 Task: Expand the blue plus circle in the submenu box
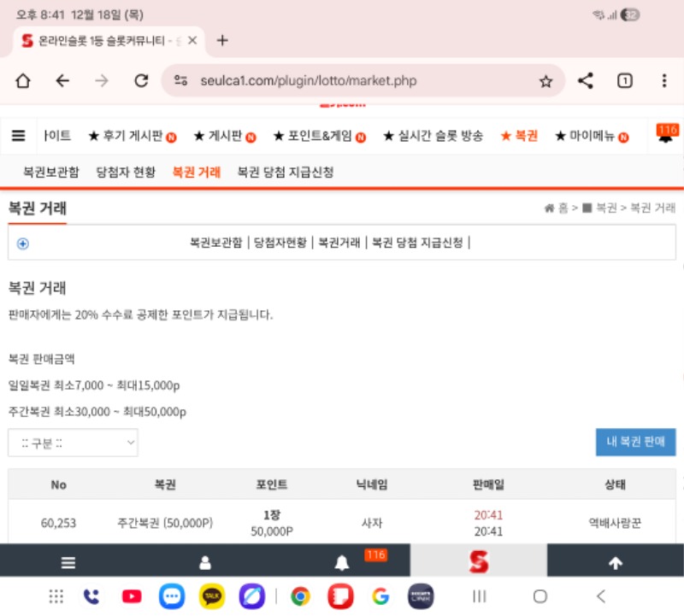pyautogui.click(x=23, y=243)
